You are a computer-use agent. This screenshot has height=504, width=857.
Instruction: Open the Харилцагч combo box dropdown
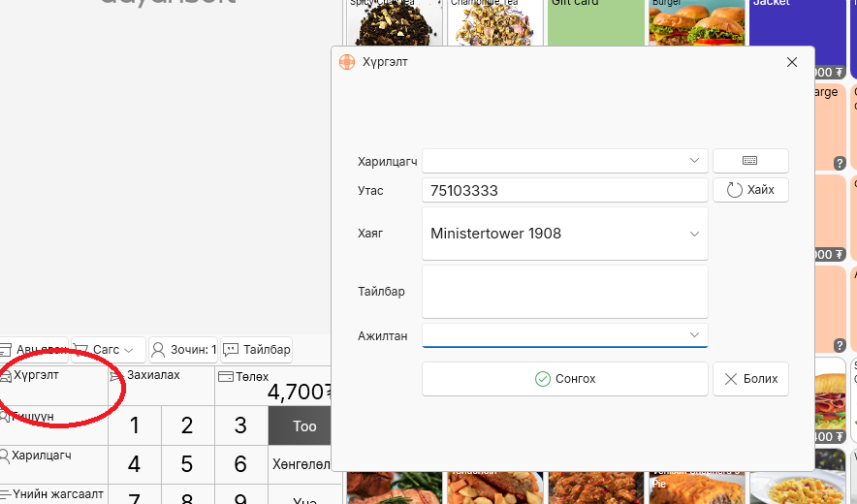[694, 161]
